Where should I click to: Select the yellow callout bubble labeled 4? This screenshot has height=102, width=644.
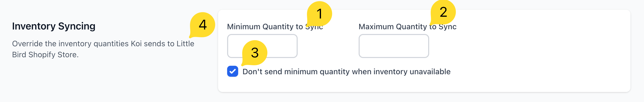203,24
